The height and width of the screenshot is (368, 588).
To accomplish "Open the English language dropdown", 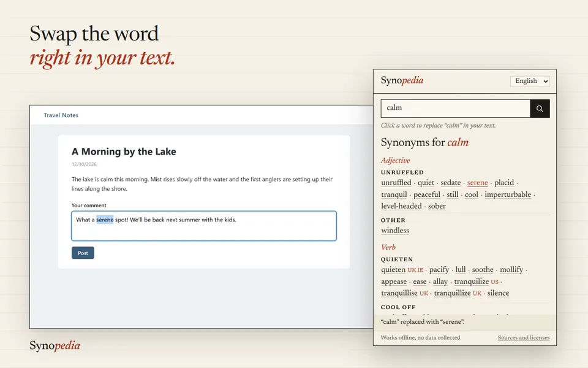I will pos(530,81).
